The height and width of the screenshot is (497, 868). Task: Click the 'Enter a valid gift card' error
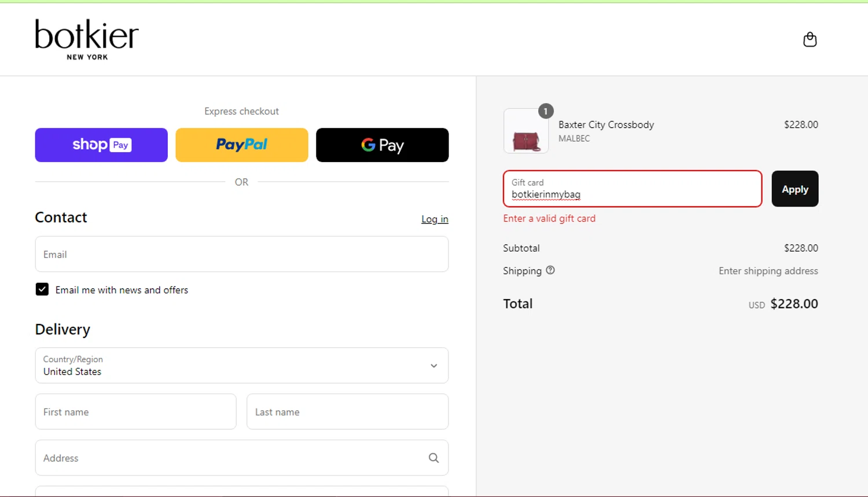click(549, 218)
